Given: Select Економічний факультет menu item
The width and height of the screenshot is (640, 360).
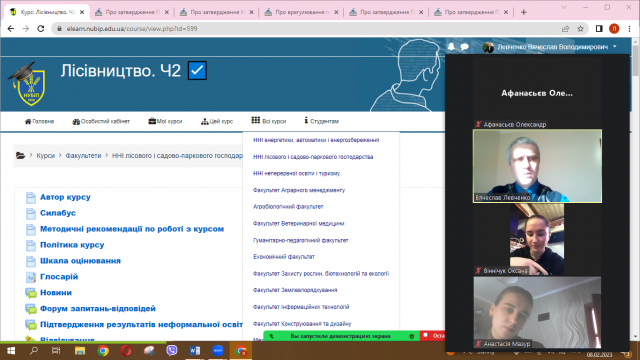Looking at the screenshot, I should click(x=284, y=257).
